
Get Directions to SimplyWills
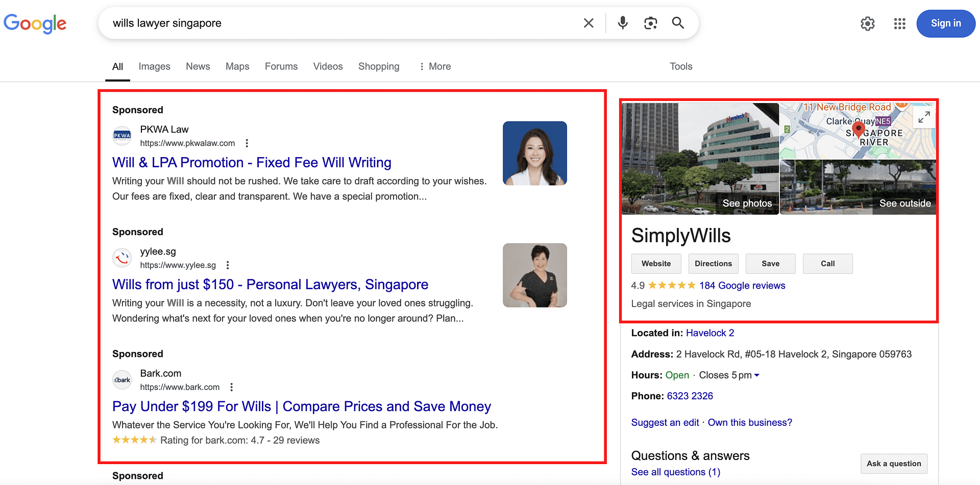pyautogui.click(x=714, y=264)
